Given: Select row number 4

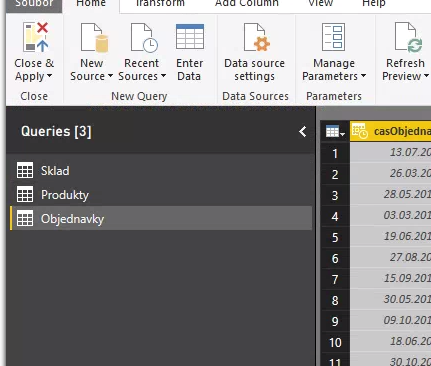Looking at the screenshot, I should [335, 217].
